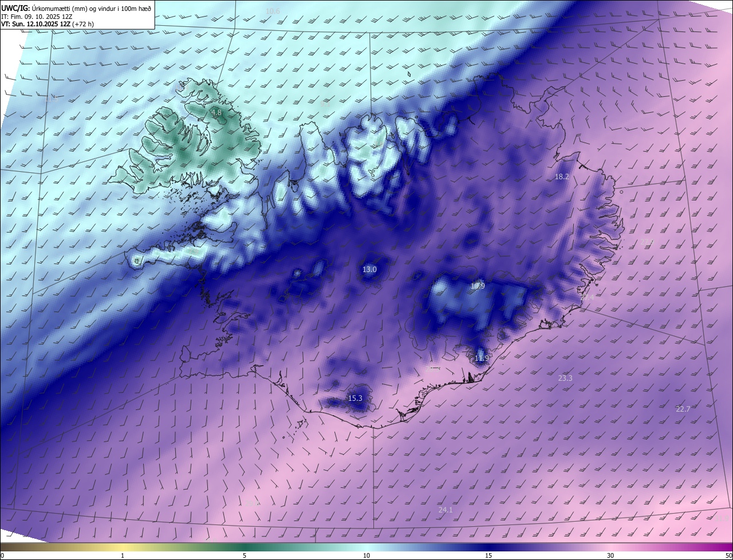
Task: Click the '18.2' value in the northeast
Action: tap(562, 177)
